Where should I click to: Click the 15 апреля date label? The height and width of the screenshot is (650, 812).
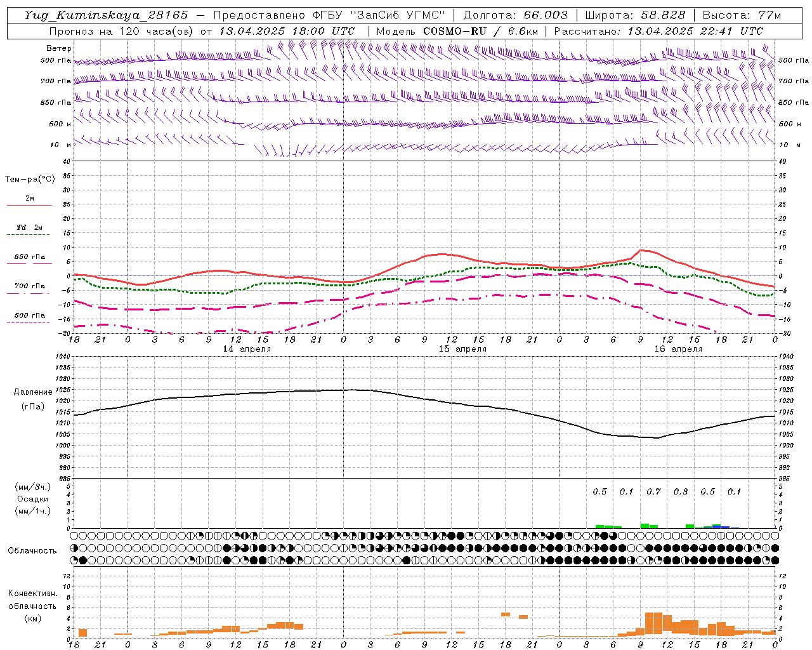pos(462,349)
